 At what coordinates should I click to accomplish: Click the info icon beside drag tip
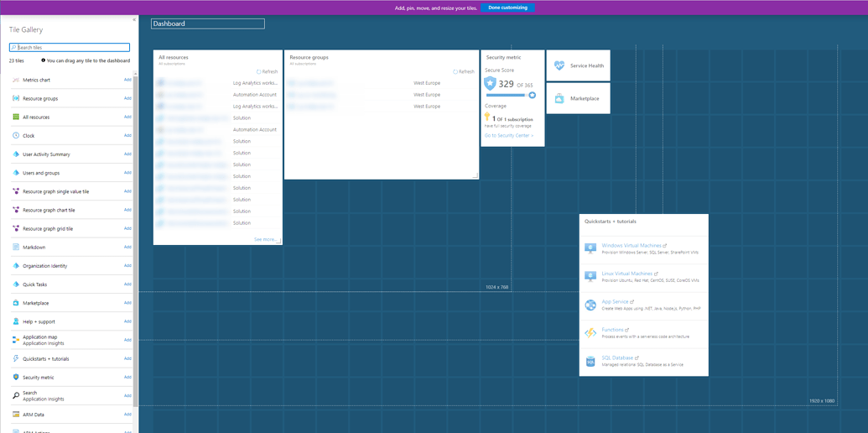point(43,60)
